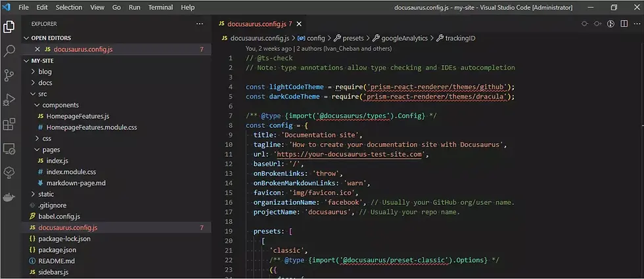The image size is (644, 279).
Task: Click the git blame authors code lens
Action: pyautogui.click(x=319, y=49)
